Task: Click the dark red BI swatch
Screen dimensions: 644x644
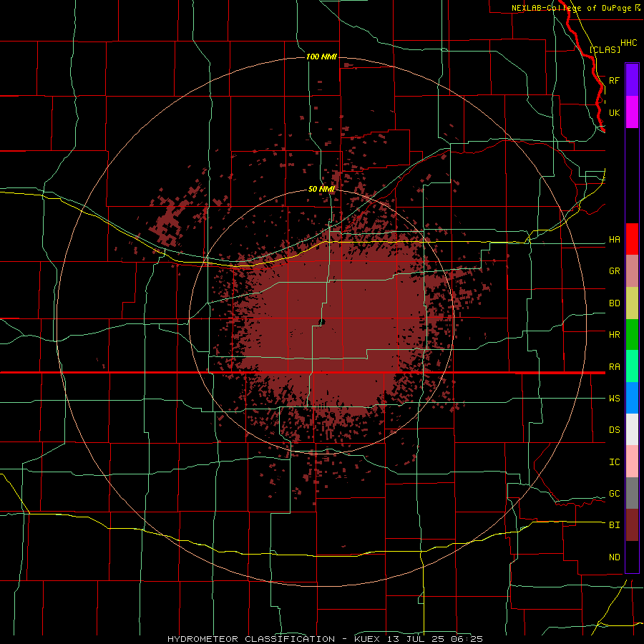Action: 632,525
